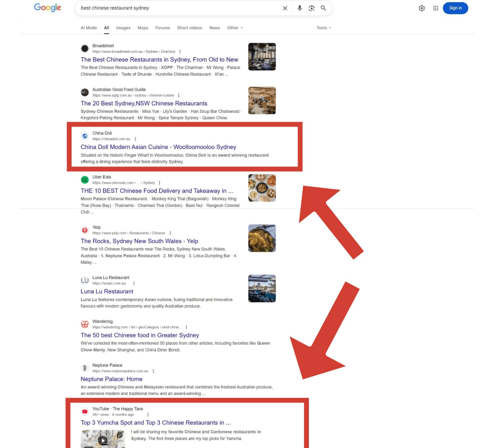Open 'The Rocks, Sydney New South Wales - Yelp'
The width and height of the screenshot is (493, 448).
click(x=139, y=241)
